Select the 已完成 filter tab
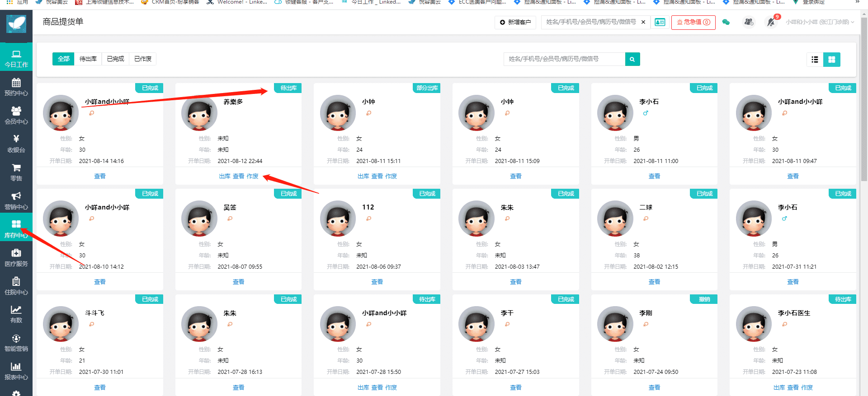Screen dimensions: 868x396 (x=115, y=59)
